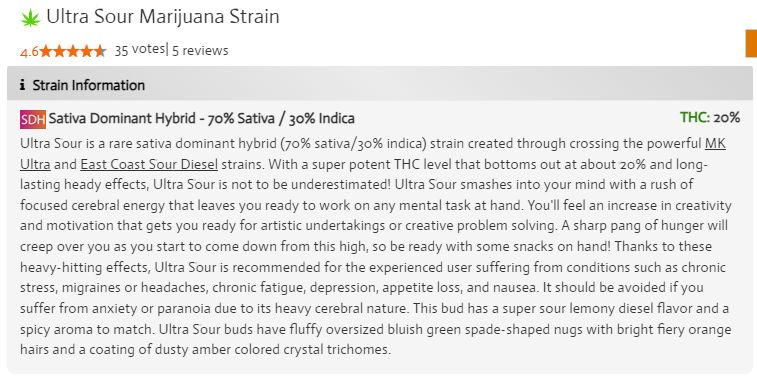757x381 pixels.
Task: Click the third orange rating star
Action: pos(73,51)
